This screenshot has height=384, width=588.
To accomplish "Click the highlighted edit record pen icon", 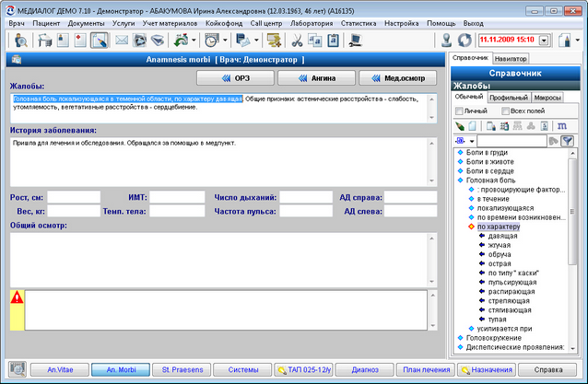I will (x=99, y=41).
